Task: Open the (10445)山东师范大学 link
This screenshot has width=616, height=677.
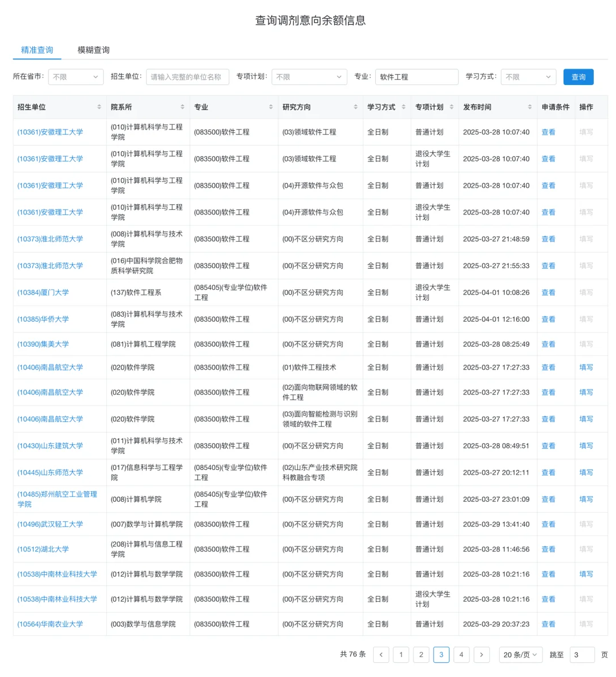Action: click(50, 472)
